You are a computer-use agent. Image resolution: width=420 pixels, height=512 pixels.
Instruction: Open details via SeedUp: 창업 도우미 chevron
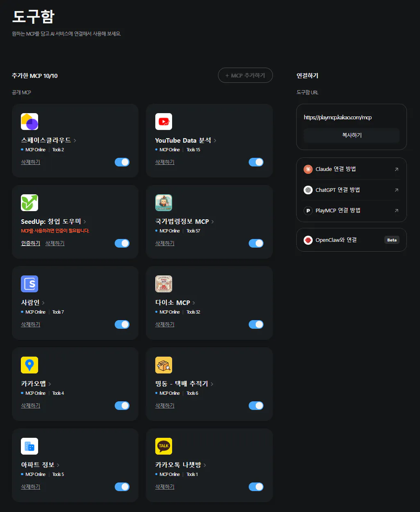(x=84, y=222)
